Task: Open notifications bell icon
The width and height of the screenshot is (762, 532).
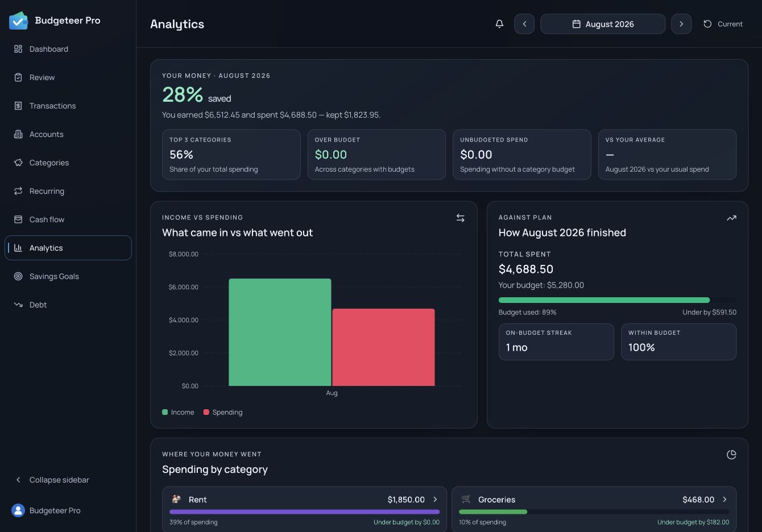Action: coord(499,24)
